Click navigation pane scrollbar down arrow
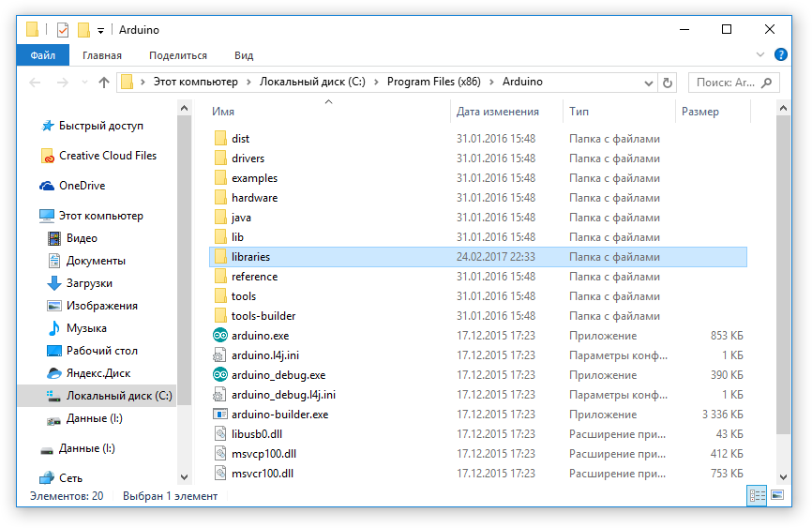812x528 pixels. [184, 476]
